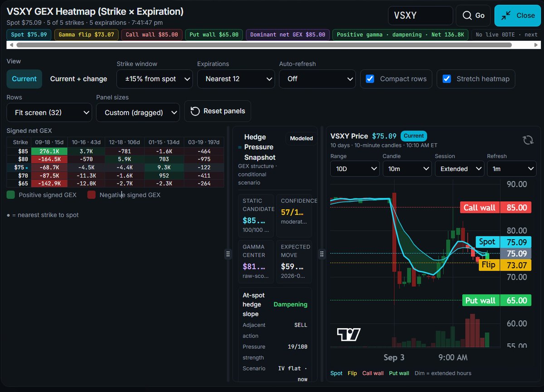Click the Reset panels button
The width and height of the screenshot is (544, 392).
218,111
